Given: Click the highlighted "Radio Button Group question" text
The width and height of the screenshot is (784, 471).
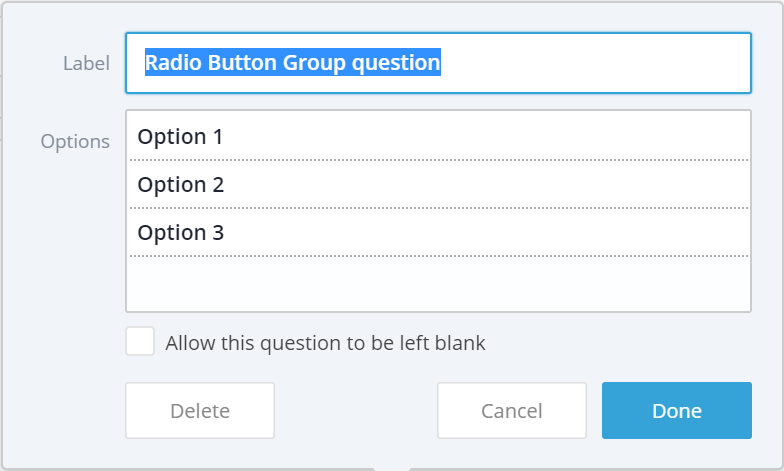Looking at the screenshot, I should [292, 62].
